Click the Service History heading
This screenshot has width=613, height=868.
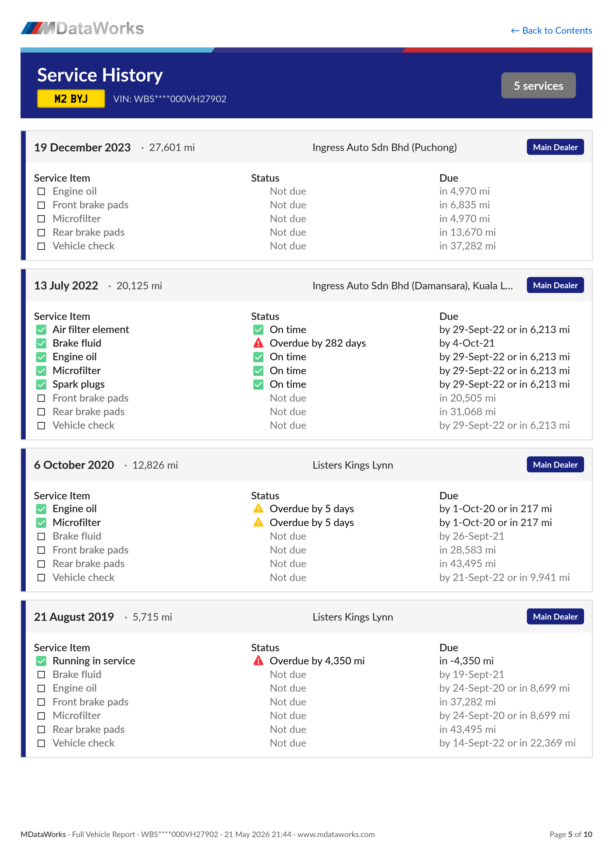click(100, 75)
